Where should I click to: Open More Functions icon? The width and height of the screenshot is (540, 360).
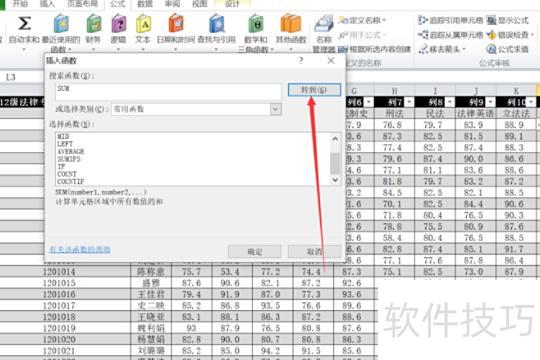[x=291, y=24]
